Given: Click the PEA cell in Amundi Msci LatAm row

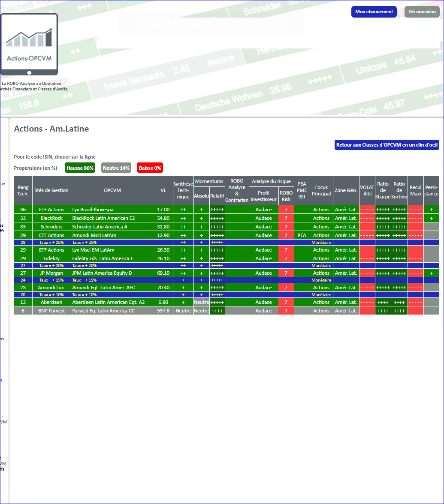Looking at the screenshot, I should pyautogui.click(x=302, y=235).
